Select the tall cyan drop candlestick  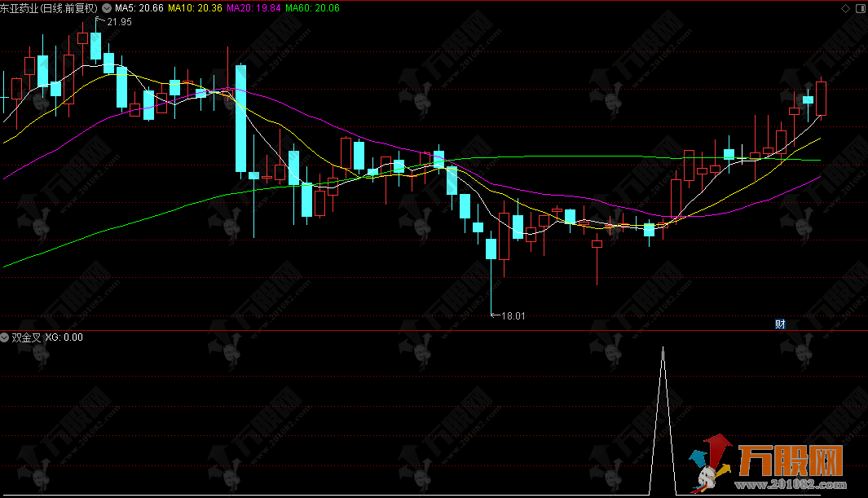coord(240,118)
